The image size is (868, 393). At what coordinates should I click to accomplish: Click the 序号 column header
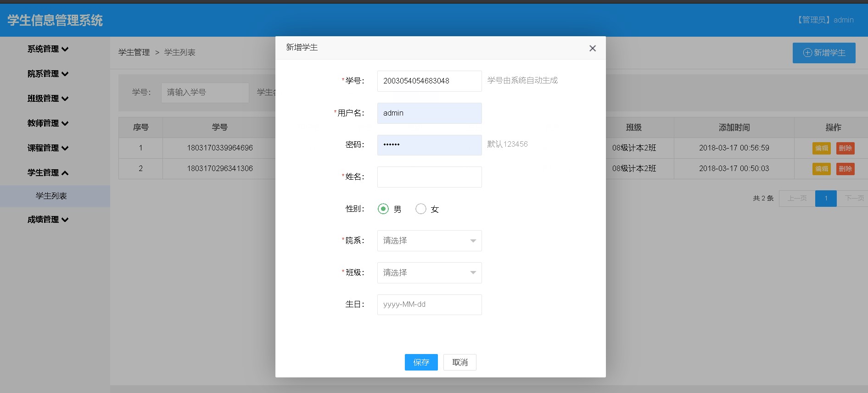141,127
